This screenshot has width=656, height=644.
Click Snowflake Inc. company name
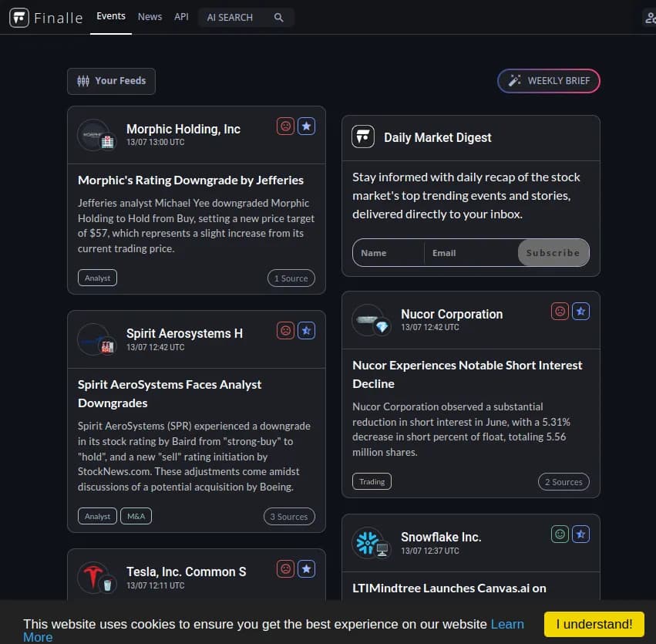[441, 537]
